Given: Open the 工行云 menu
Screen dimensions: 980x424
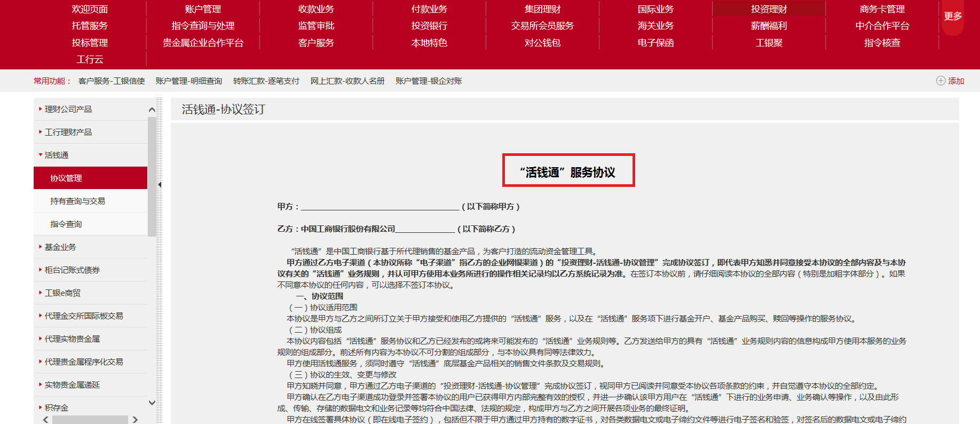Looking at the screenshot, I should click(x=90, y=59).
